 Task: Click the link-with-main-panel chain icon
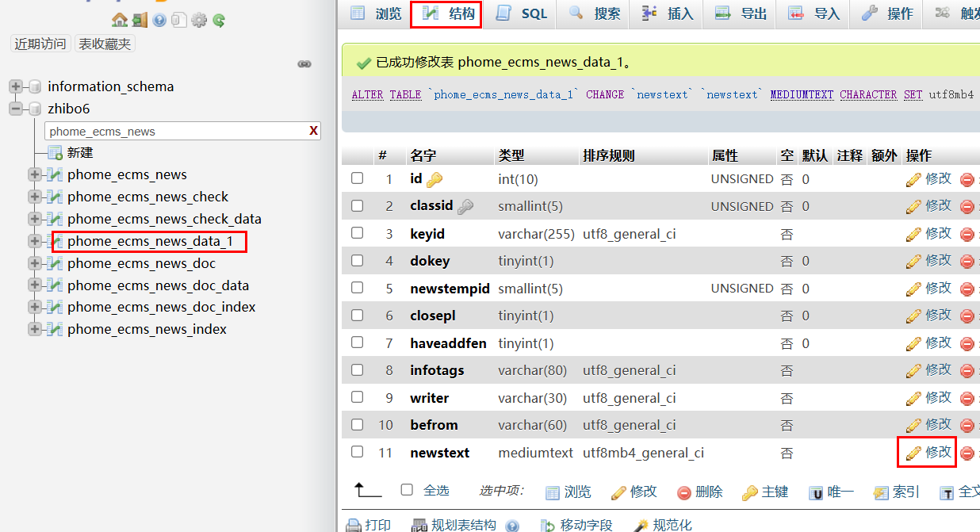304,64
